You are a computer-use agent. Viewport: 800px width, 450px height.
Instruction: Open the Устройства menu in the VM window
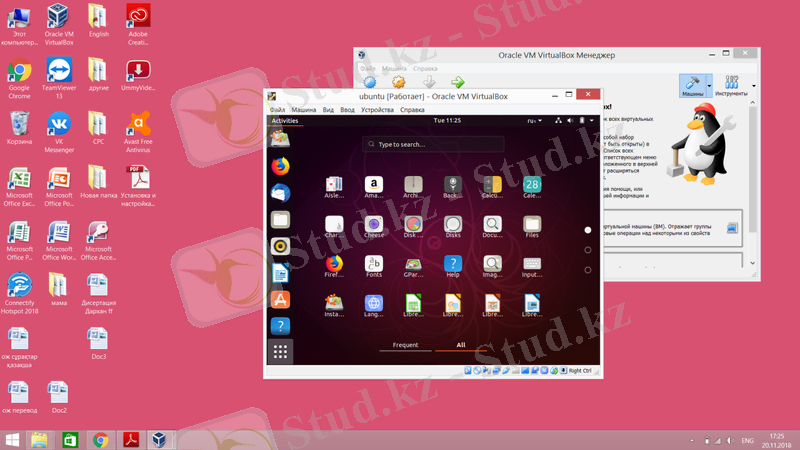point(377,109)
